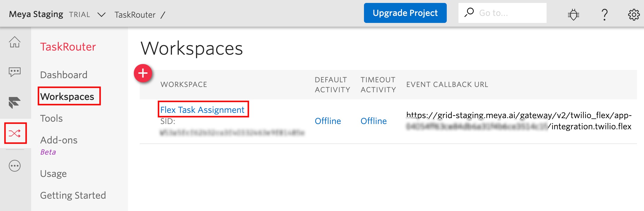
Task: Click the TRIAL badge label
Action: click(80, 14)
